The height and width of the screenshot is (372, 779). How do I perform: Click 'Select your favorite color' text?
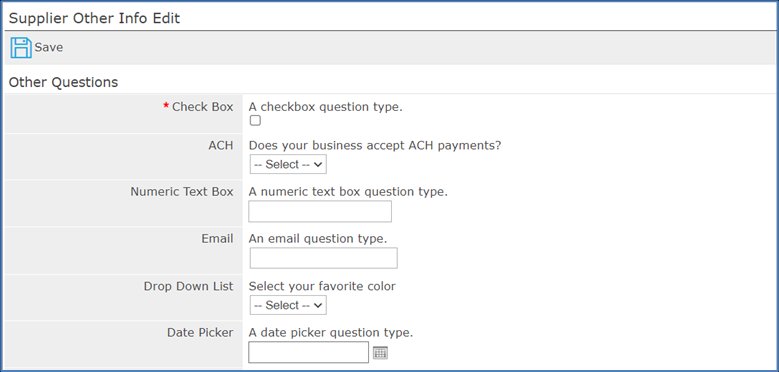[322, 286]
